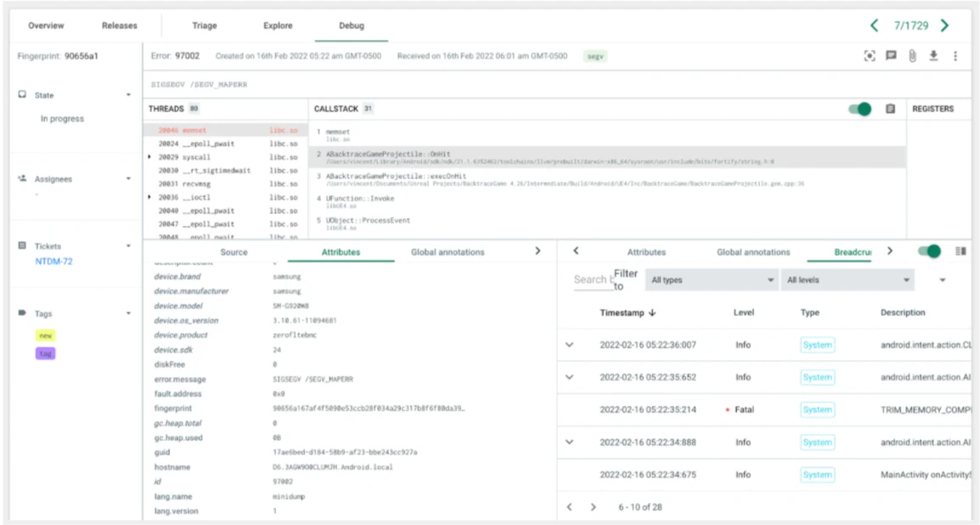The width and height of the screenshot is (980, 525).
Task: Switch to the Explore tab
Action: 276,25
